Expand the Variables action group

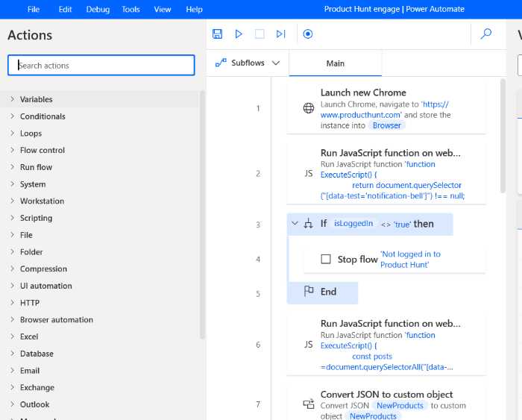(x=13, y=99)
